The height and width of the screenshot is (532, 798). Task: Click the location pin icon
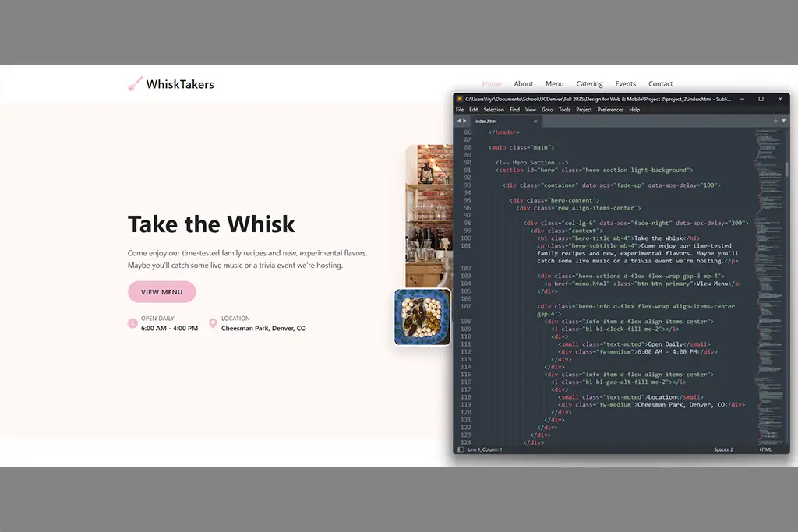(x=213, y=323)
